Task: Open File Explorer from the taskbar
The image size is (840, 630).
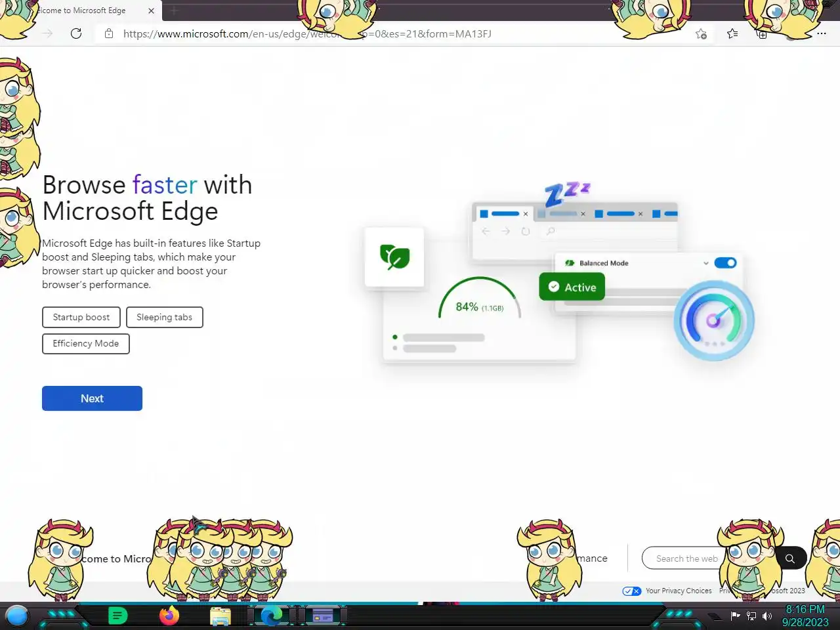Action: point(220,616)
